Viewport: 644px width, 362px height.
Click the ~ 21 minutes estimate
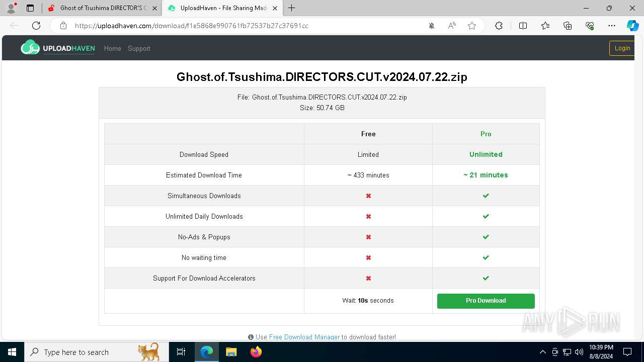(486, 175)
